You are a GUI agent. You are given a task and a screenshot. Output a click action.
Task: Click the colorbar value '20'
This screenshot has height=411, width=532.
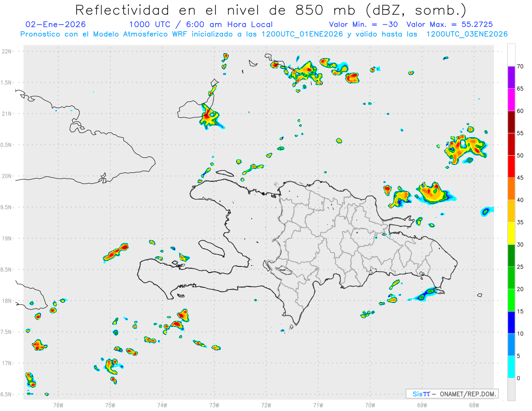tap(520, 289)
